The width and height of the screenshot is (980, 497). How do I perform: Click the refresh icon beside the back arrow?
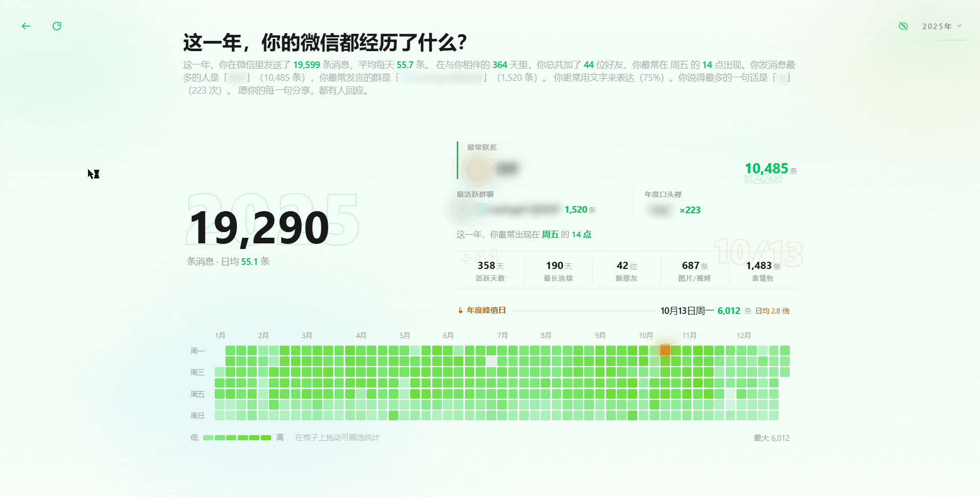point(57,26)
